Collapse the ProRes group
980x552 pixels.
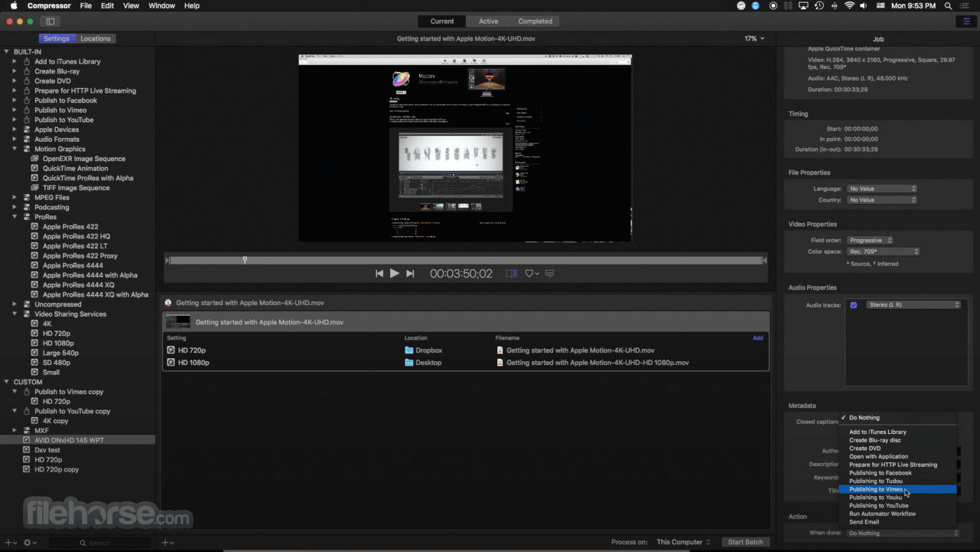pos(15,217)
